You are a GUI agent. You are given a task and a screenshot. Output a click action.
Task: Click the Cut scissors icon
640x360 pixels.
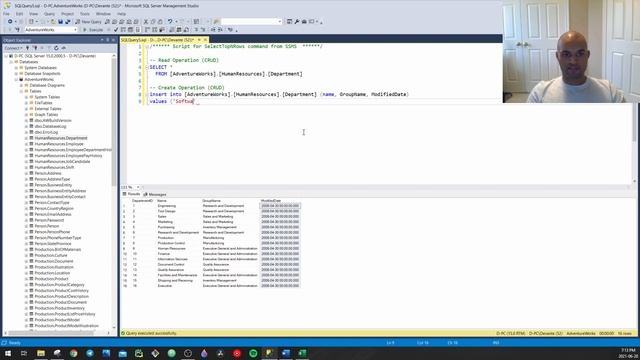tap(146, 22)
